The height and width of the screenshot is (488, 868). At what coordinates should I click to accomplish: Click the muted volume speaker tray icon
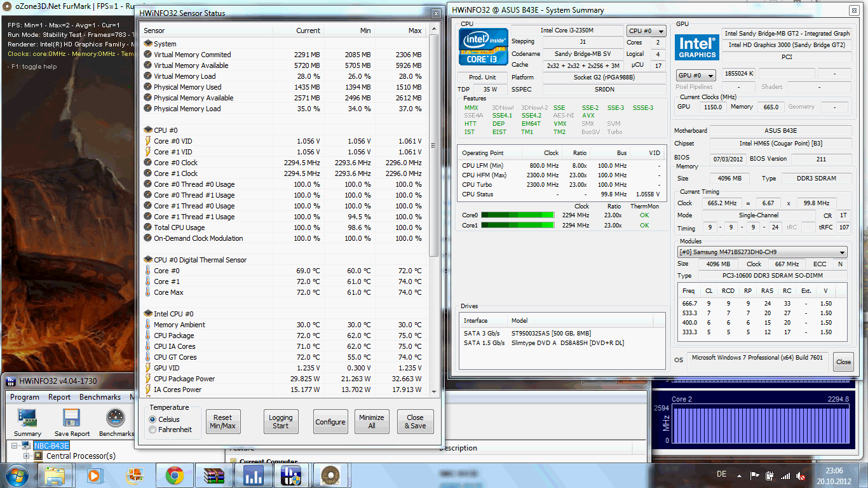(801, 475)
